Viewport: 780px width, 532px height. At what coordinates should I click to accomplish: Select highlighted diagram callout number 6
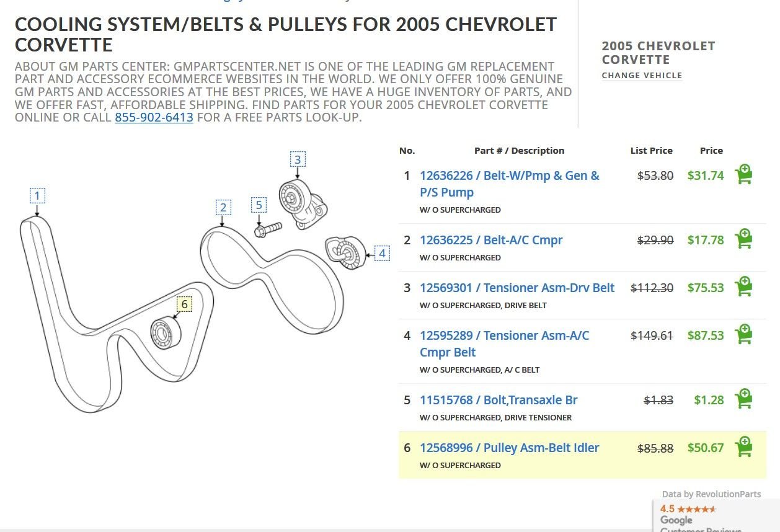(184, 304)
